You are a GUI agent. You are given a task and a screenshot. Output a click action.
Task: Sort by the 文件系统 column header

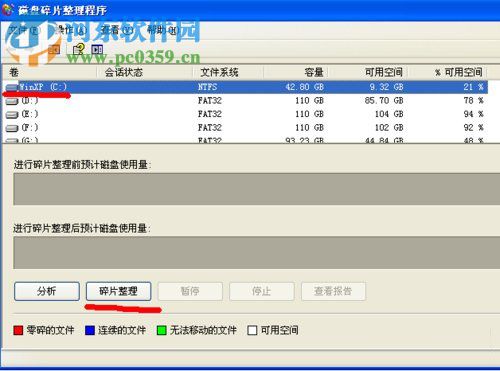tap(229, 72)
